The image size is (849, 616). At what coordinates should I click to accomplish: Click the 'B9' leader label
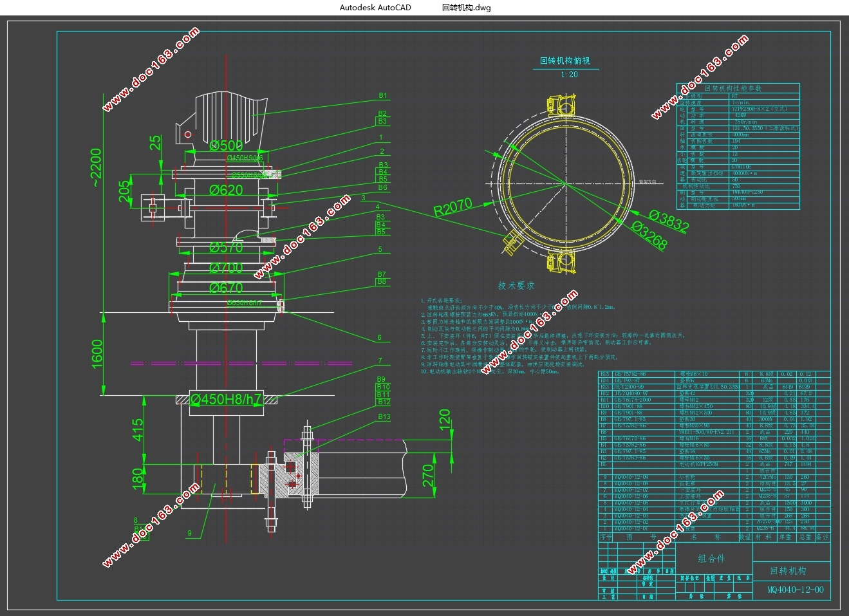click(382, 379)
